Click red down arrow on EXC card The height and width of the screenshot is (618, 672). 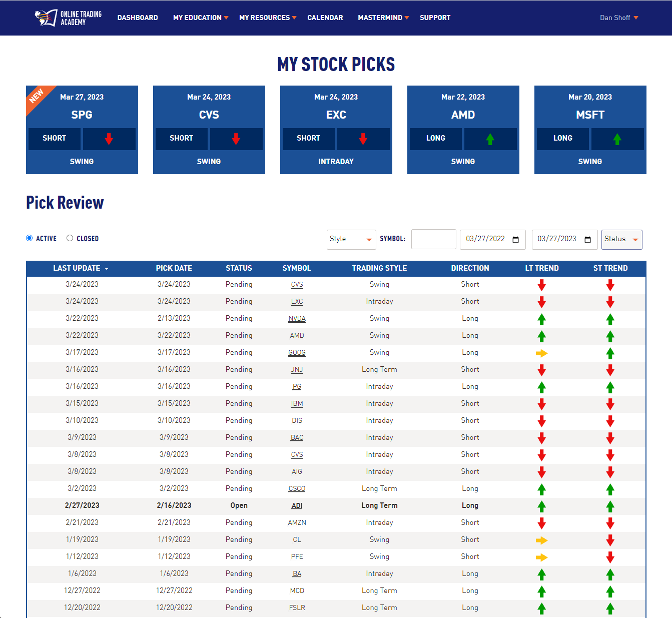[x=363, y=139]
